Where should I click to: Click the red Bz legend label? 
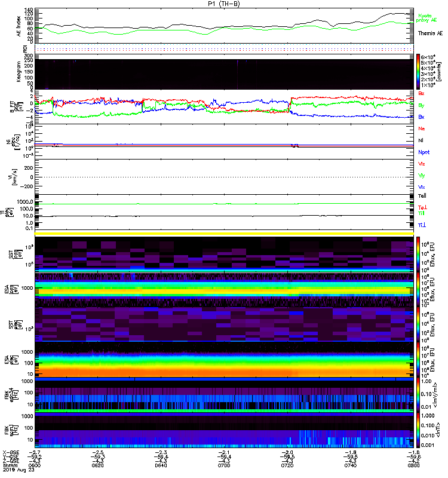[421, 93]
